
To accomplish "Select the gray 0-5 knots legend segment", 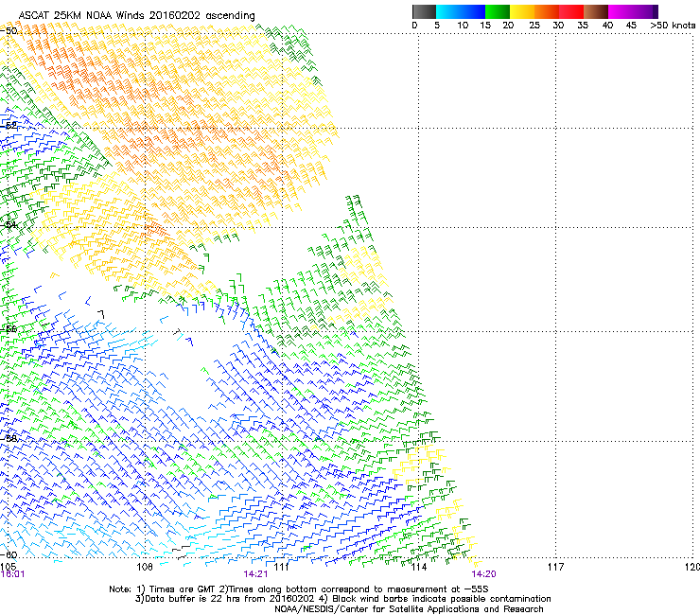I will [424, 11].
